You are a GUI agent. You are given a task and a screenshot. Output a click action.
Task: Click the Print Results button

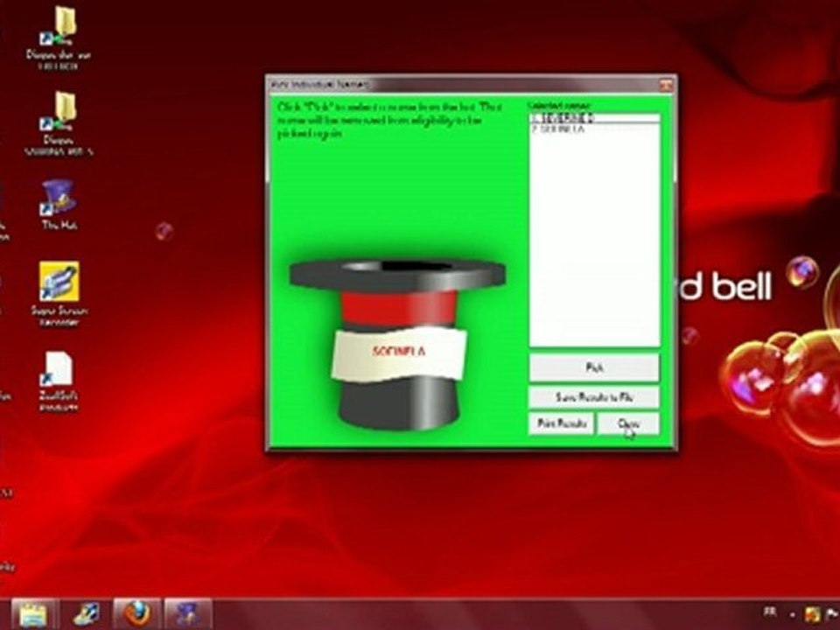pos(562,423)
